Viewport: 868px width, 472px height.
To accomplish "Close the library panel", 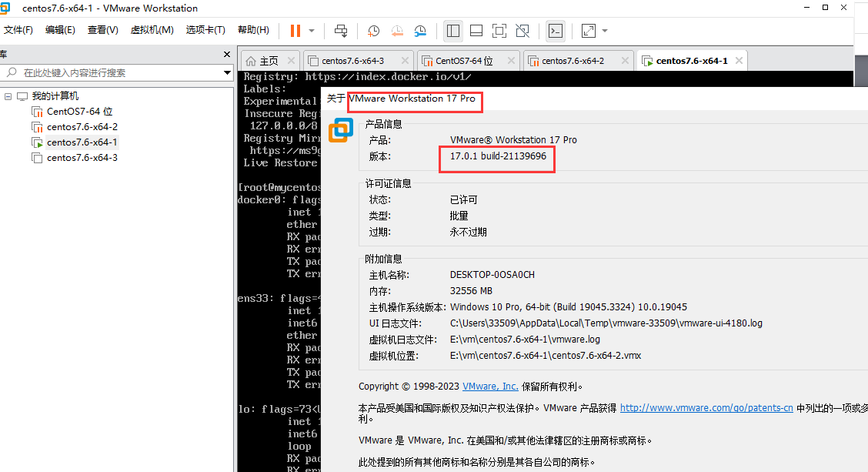I will (226, 55).
